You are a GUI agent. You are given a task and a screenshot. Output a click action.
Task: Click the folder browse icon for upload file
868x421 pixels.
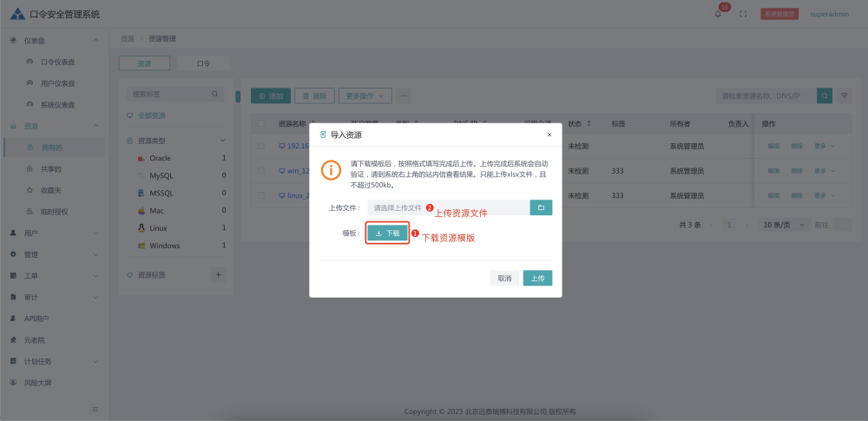click(540, 207)
